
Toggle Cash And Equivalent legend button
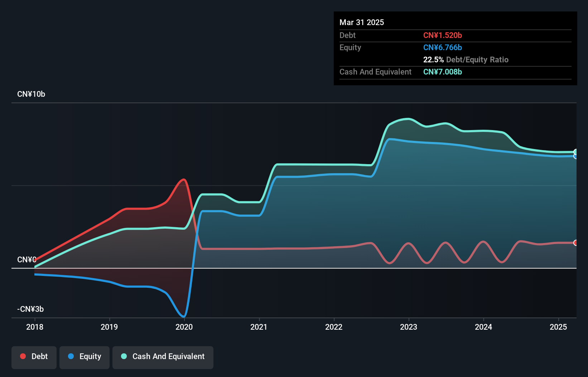pyautogui.click(x=163, y=357)
